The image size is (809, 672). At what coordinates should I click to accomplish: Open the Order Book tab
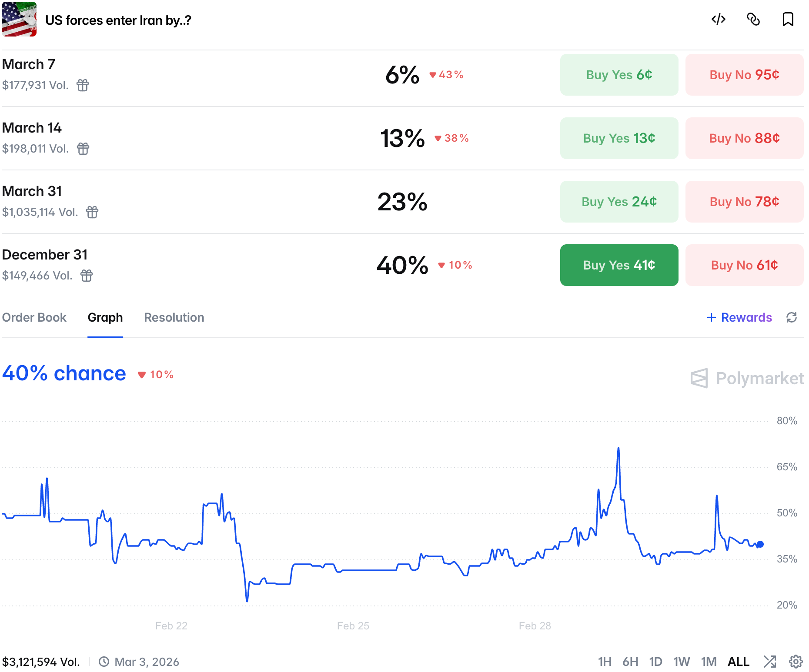click(34, 317)
